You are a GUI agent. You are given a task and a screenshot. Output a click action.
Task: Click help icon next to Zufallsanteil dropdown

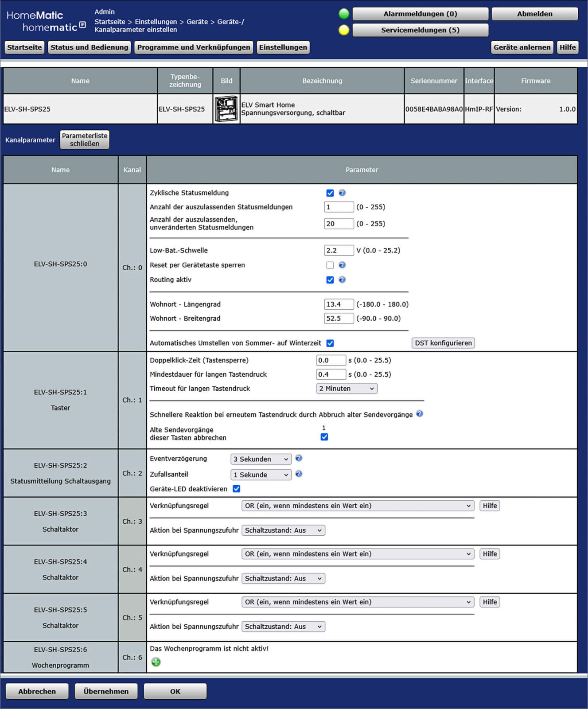[x=299, y=474]
